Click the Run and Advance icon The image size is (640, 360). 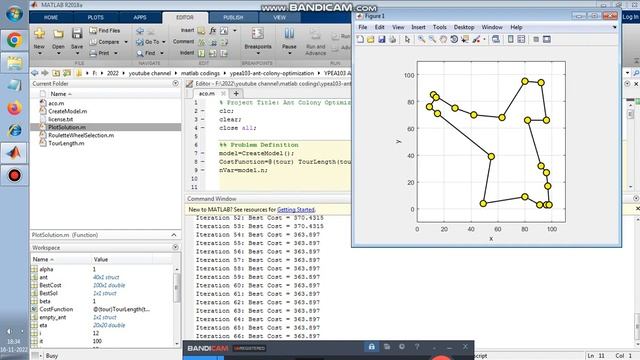(x=315, y=34)
